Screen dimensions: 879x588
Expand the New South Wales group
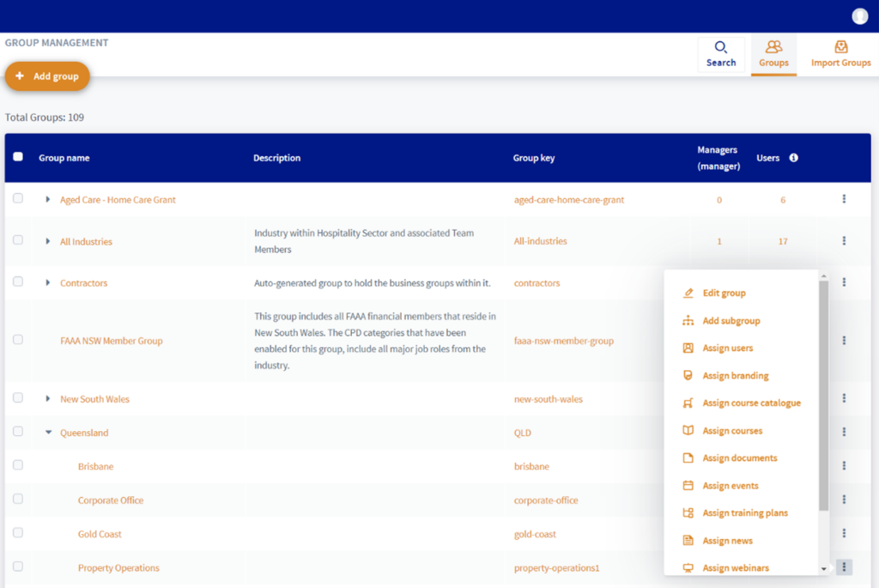[x=48, y=399]
